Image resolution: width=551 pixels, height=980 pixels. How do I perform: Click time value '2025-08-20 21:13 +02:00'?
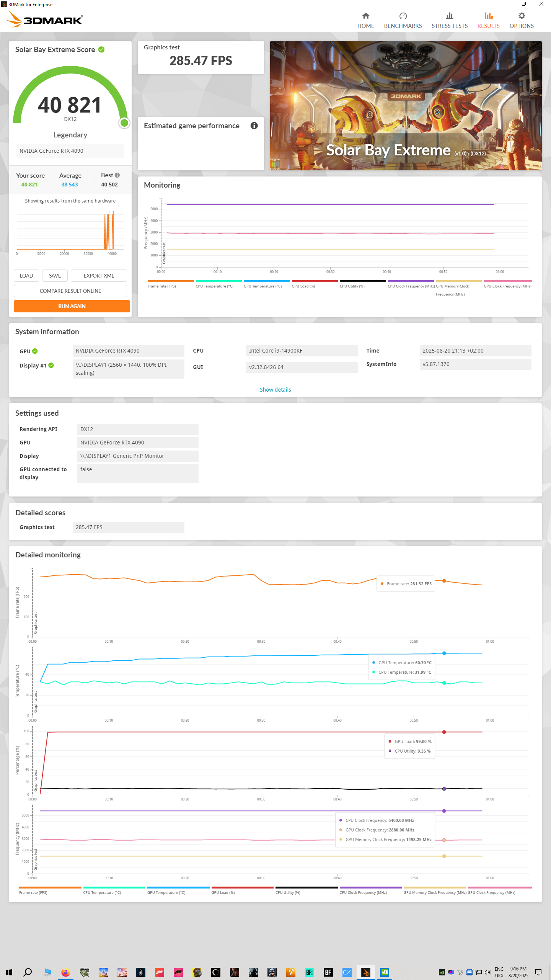(x=475, y=351)
